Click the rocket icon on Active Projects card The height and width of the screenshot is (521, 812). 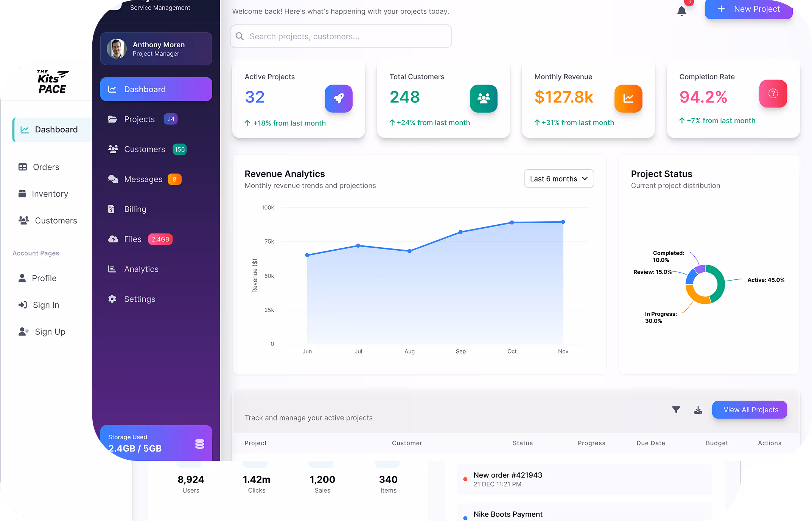coord(338,99)
